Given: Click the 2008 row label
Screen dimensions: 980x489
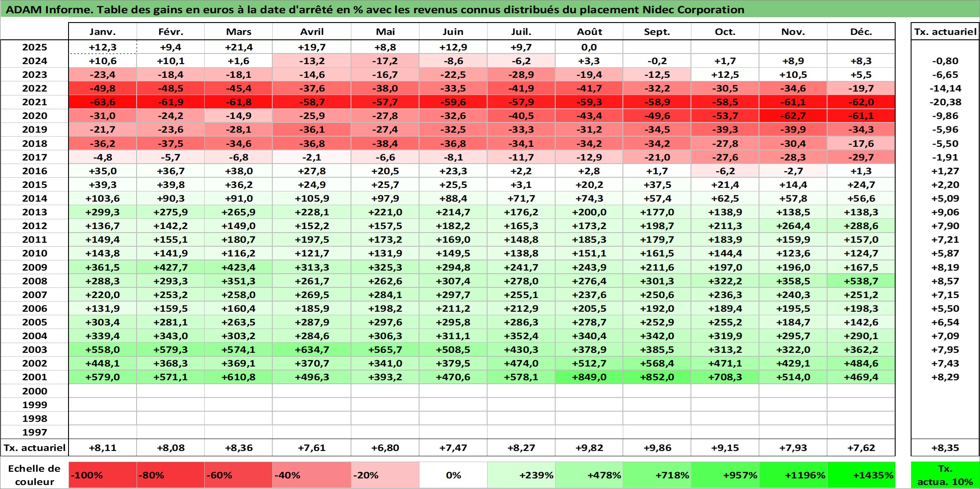Looking at the screenshot, I should pos(34,281).
